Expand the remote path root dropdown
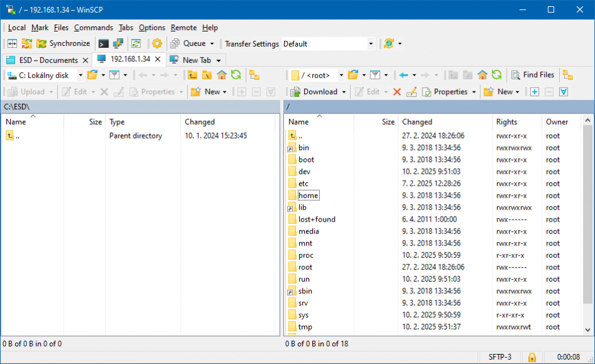Image resolution: width=595 pixels, height=364 pixels. (x=341, y=76)
